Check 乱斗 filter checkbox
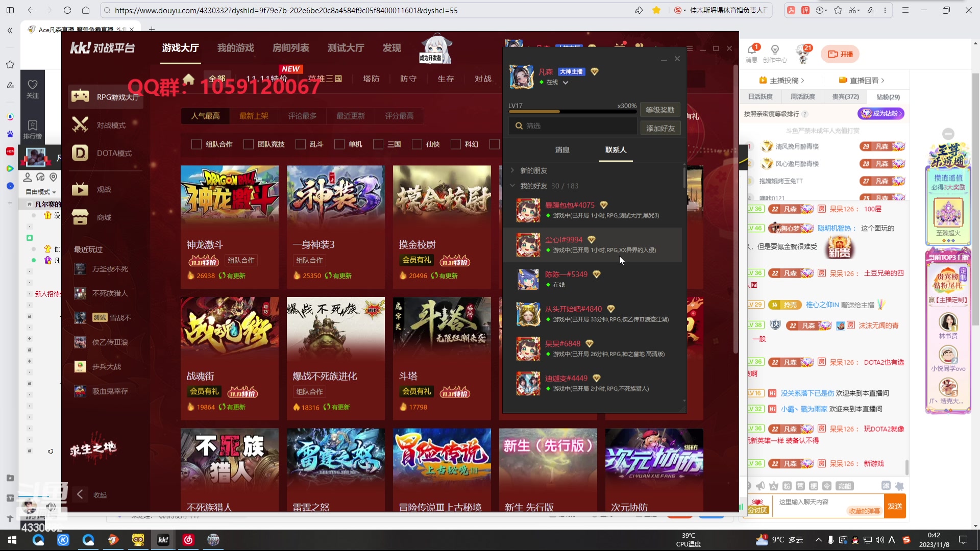Viewport: 980px width, 551px height. (x=301, y=144)
